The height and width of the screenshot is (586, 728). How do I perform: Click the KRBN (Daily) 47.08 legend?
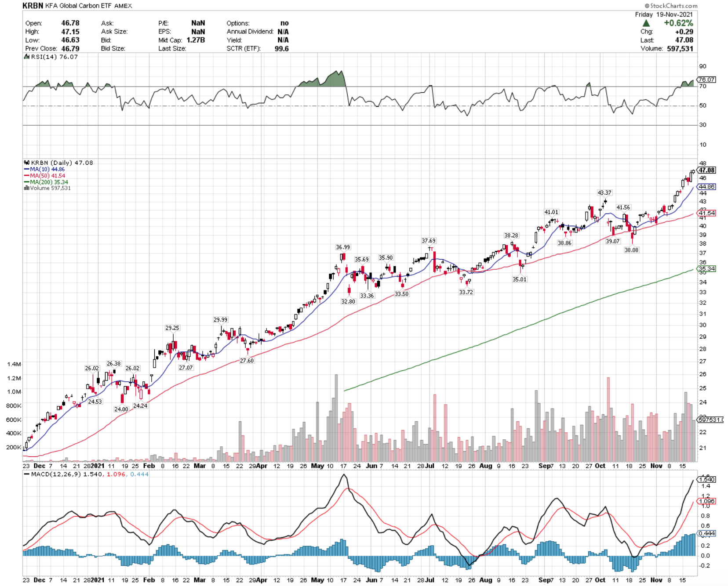[59, 163]
